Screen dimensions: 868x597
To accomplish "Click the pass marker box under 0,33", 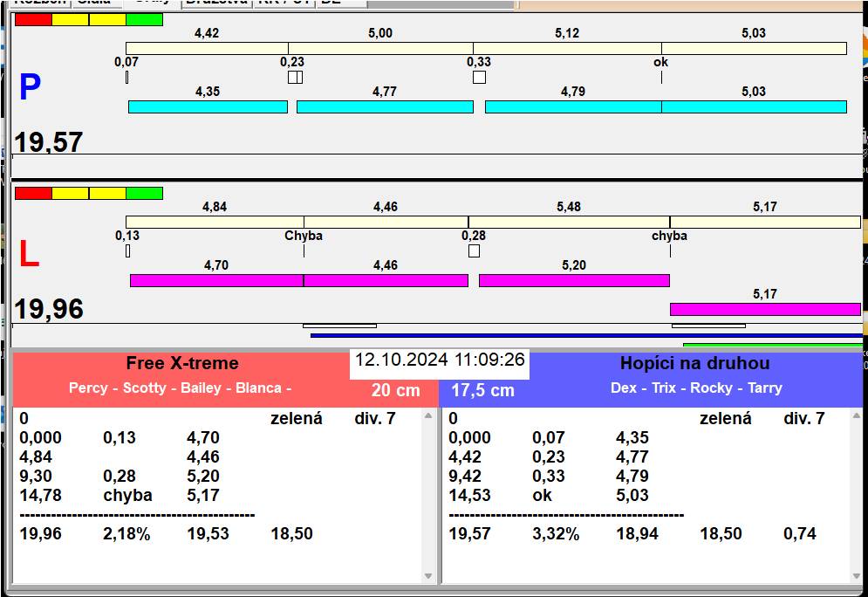I will (479, 77).
